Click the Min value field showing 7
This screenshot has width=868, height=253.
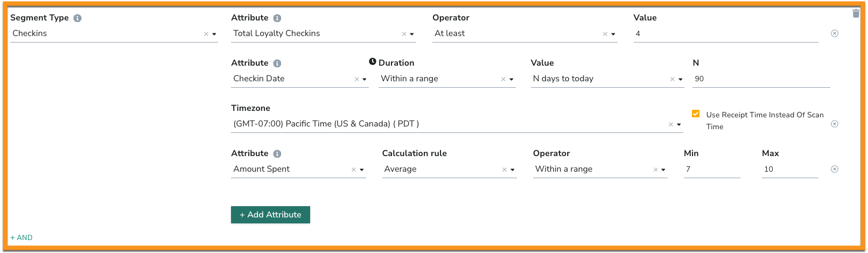pos(712,169)
